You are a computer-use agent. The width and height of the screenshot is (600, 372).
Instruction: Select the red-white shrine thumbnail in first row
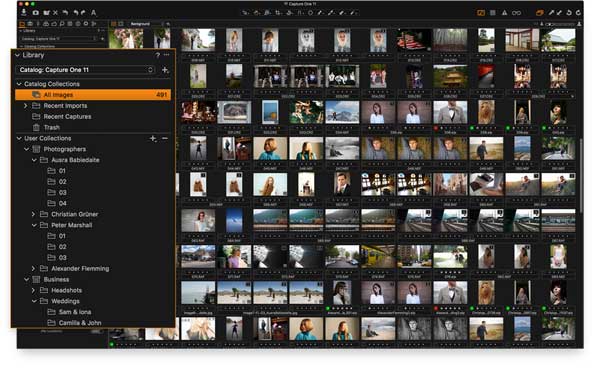(x=414, y=40)
